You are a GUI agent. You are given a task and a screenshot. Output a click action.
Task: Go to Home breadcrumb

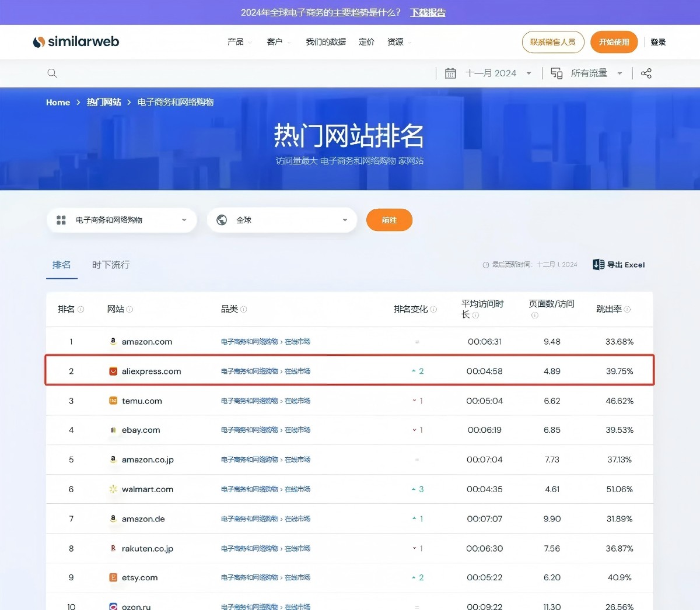pos(58,102)
